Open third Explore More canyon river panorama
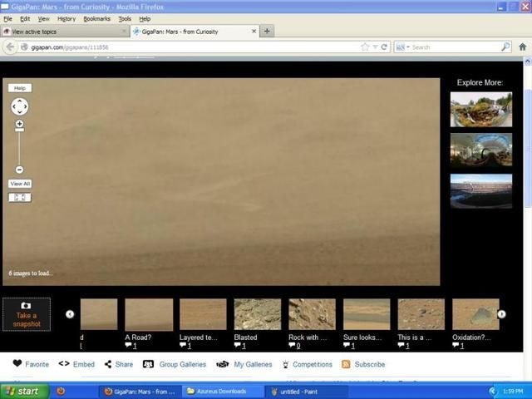Screen dimensions: 532x399 [481, 191]
